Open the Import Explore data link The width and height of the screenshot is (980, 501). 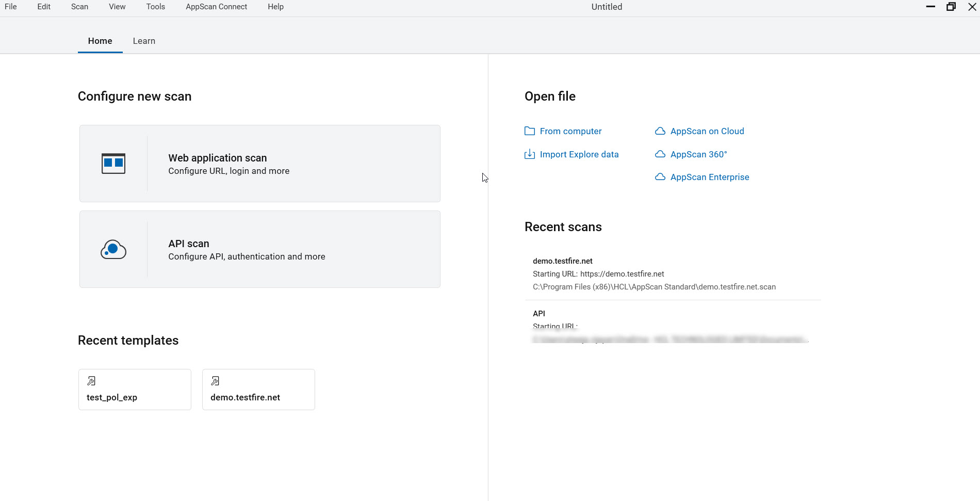pos(579,154)
